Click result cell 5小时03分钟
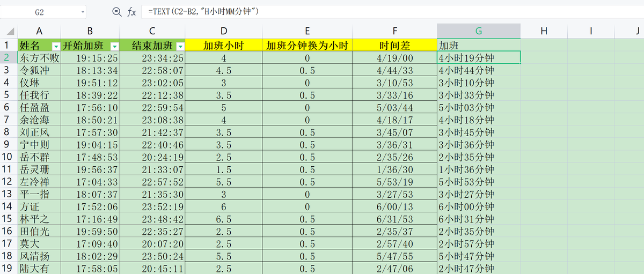 point(479,107)
